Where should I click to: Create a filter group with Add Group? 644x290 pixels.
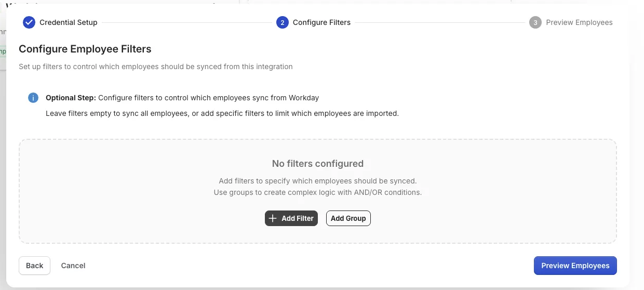pos(348,218)
